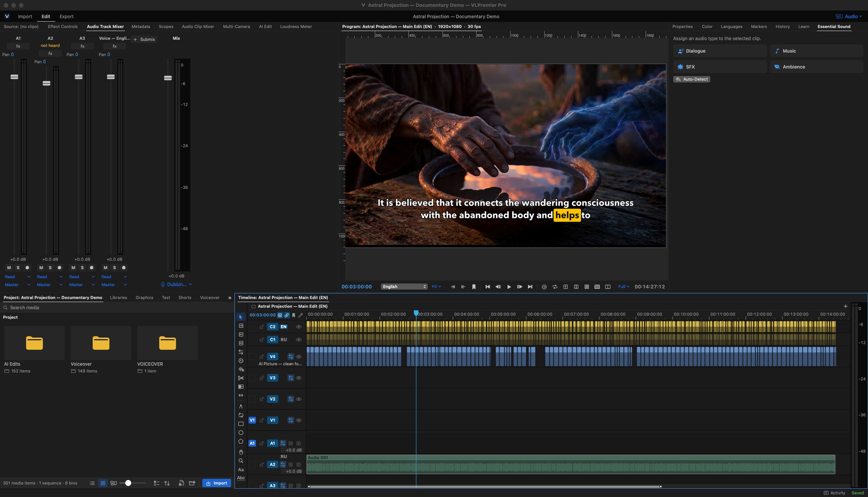Step forward one frame in Program monitor
868x497 pixels.
(x=519, y=287)
